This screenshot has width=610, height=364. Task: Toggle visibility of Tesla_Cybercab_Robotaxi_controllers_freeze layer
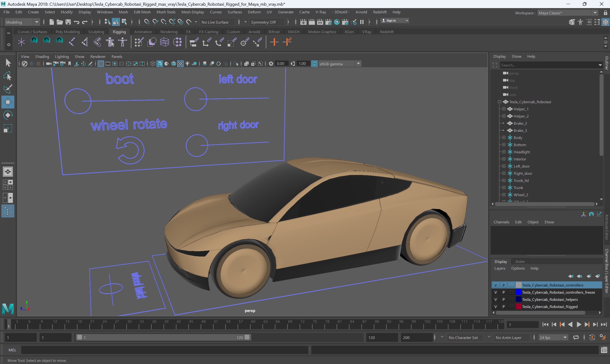click(x=495, y=292)
